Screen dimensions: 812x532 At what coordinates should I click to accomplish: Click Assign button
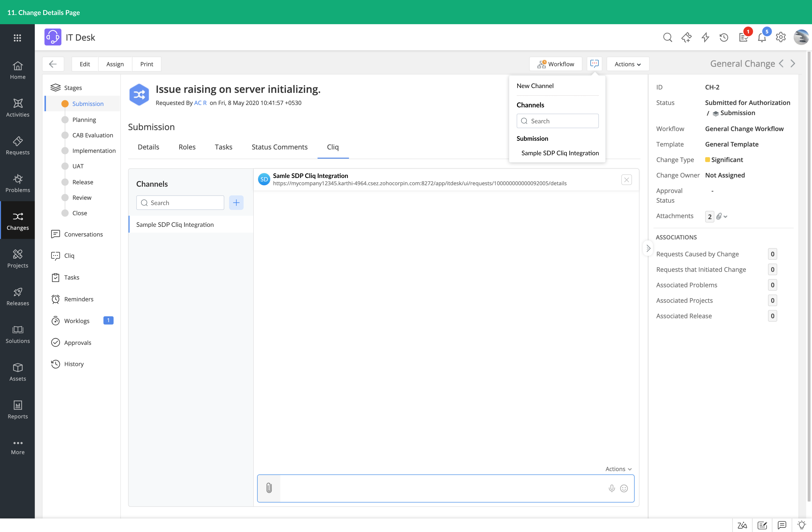(115, 64)
